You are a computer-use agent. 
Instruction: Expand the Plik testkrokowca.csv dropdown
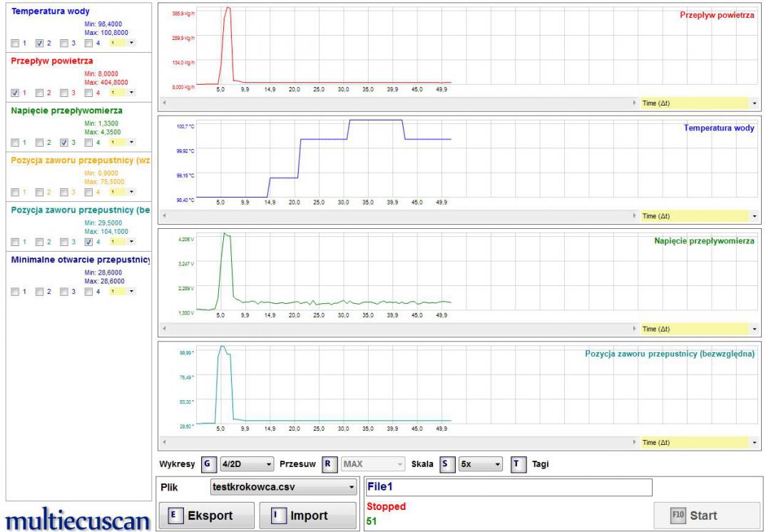click(x=283, y=487)
